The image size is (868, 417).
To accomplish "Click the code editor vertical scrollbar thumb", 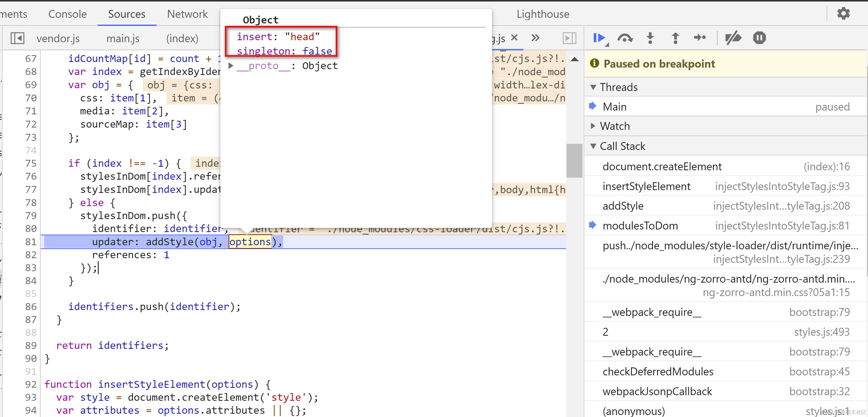I will click(x=574, y=161).
